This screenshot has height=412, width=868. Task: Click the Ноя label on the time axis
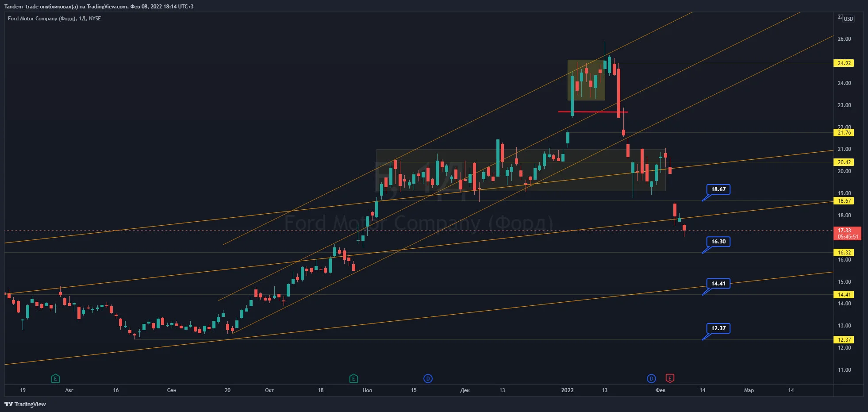click(x=367, y=390)
